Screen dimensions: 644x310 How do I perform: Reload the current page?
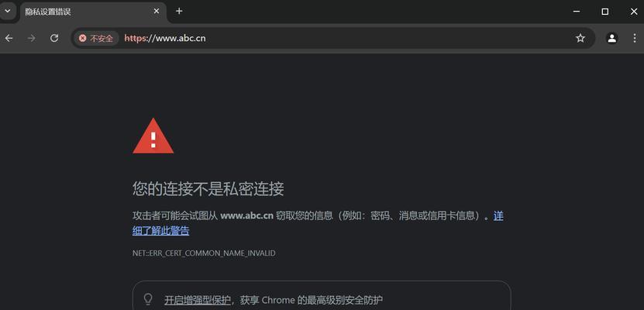point(53,38)
